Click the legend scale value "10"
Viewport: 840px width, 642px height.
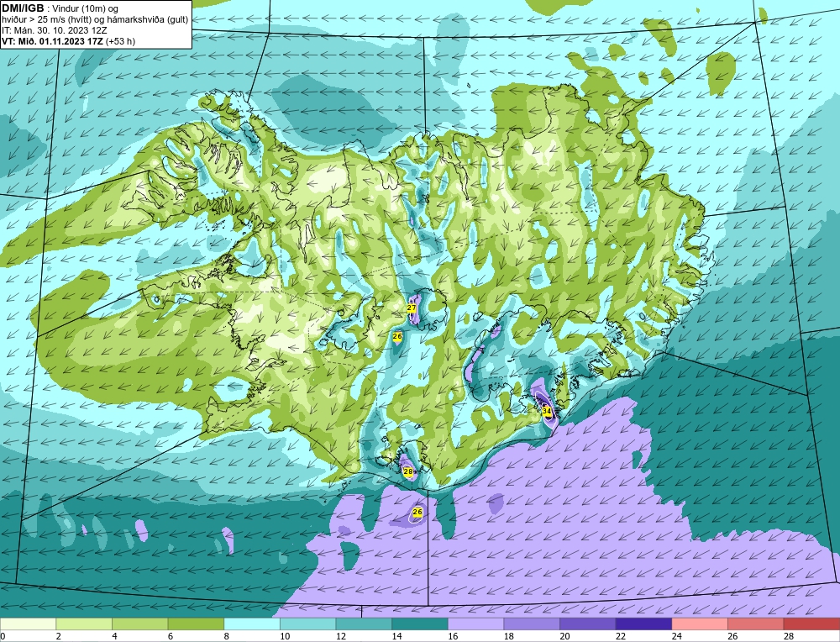[285, 636]
